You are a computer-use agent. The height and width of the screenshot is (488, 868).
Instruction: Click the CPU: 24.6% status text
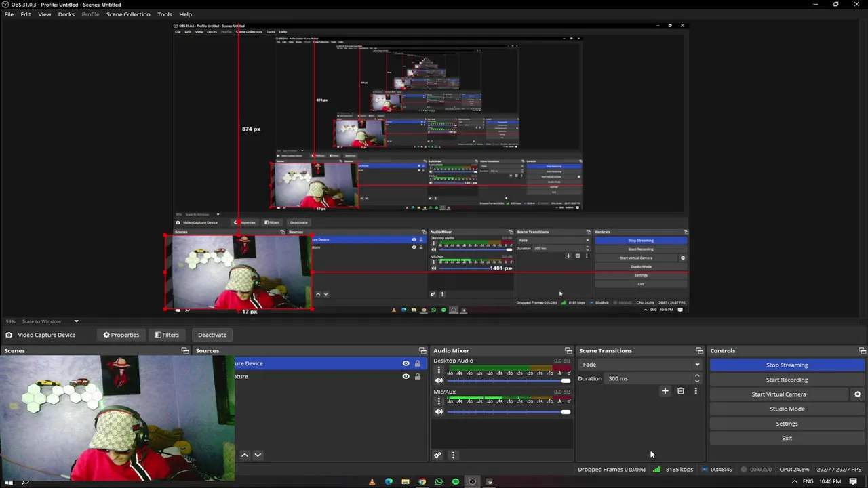click(x=794, y=469)
